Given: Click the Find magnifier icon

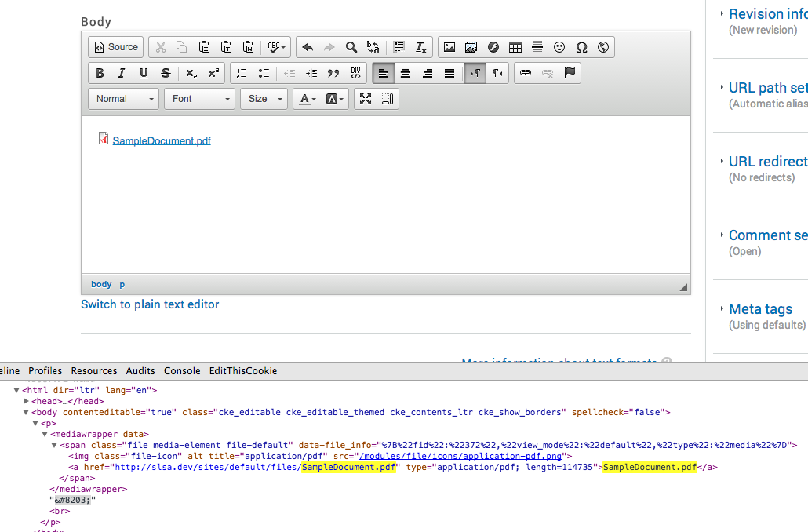Looking at the screenshot, I should (351, 47).
